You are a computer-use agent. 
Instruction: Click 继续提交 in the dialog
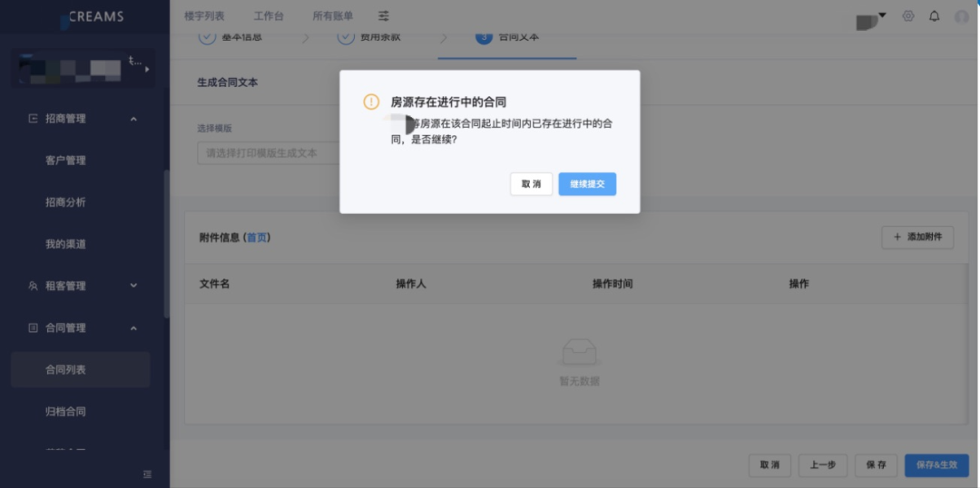[x=587, y=184]
